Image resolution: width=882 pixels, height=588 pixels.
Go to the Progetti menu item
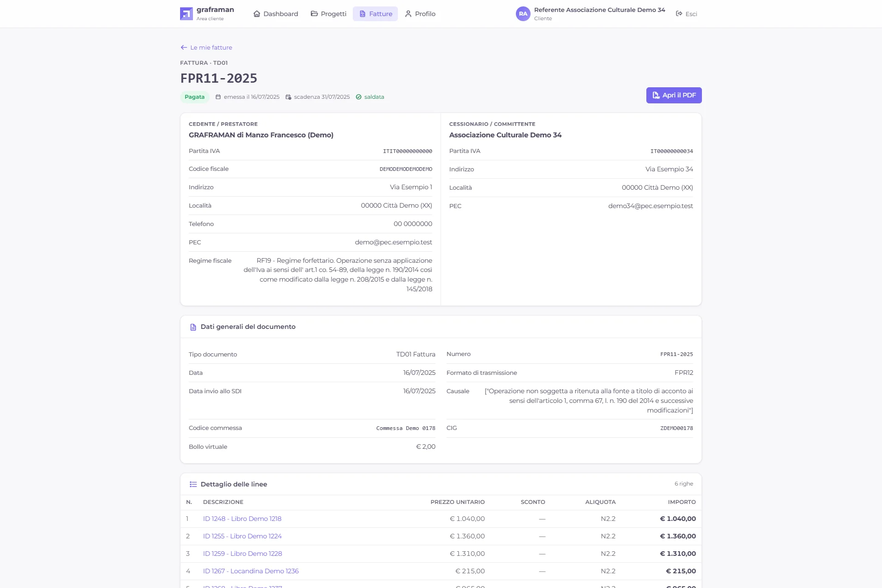328,14
